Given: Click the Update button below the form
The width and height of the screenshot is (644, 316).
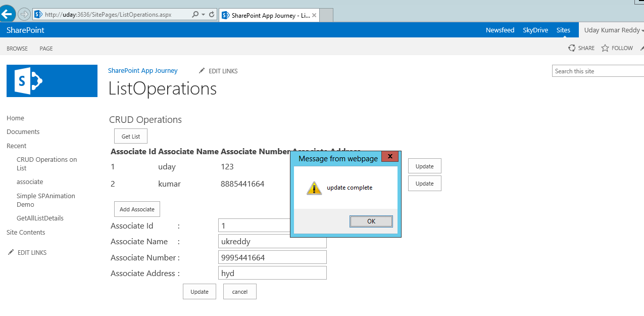Looking at the screenshot, I should pyautogui.click(x=200, y=292).
